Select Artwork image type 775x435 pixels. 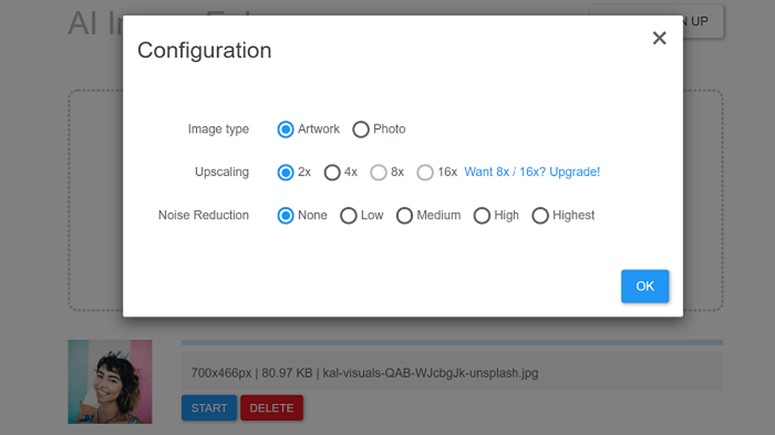[x=286, y=129]
